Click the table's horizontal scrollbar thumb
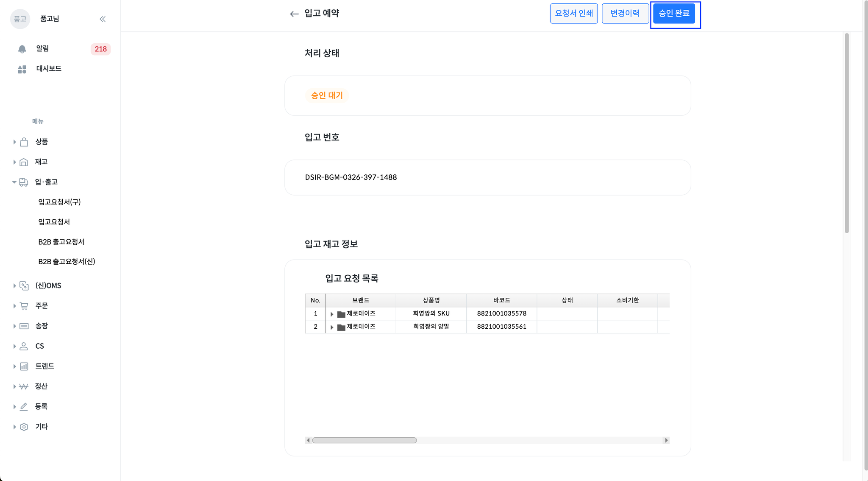This screenshot has height=481, width=868. click(x=364, y=440)
